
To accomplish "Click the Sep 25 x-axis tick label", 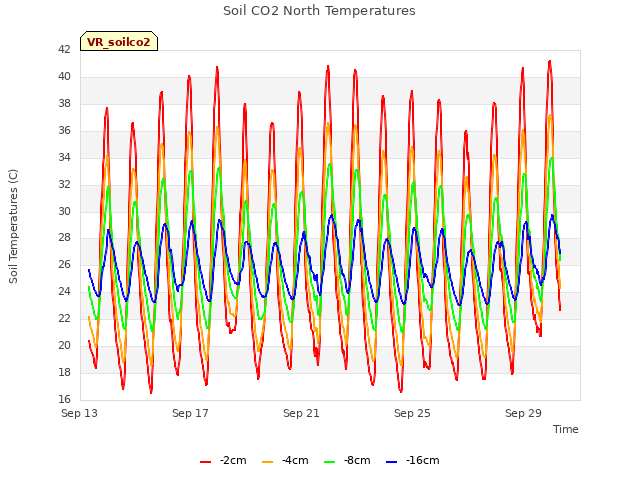I will (x=412, y=413).
